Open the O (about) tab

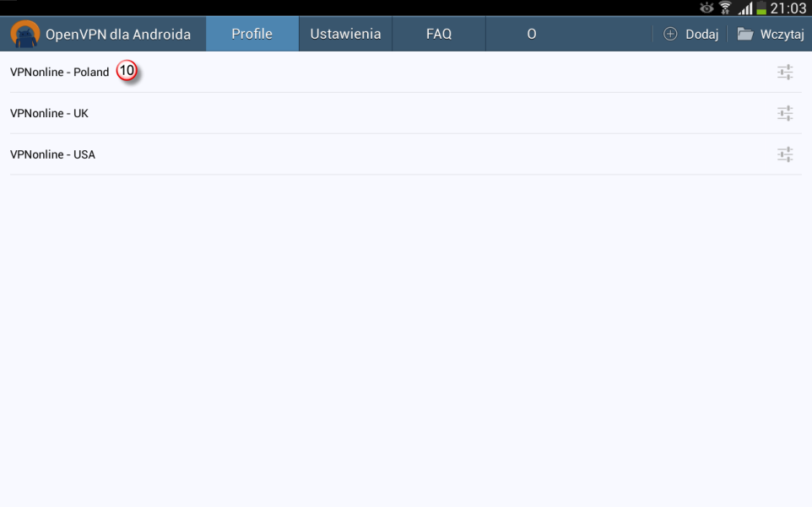[x=531, y=34]
